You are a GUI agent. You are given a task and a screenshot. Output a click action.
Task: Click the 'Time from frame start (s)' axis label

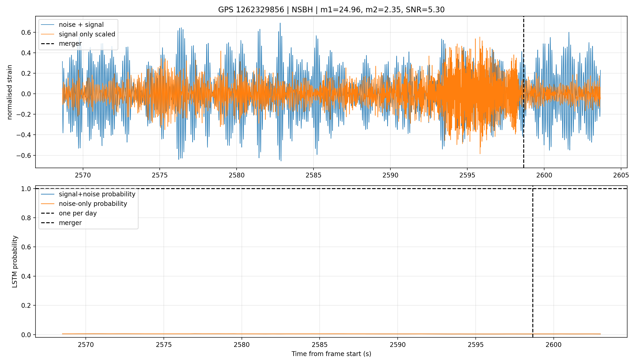[x=331, y=354]
